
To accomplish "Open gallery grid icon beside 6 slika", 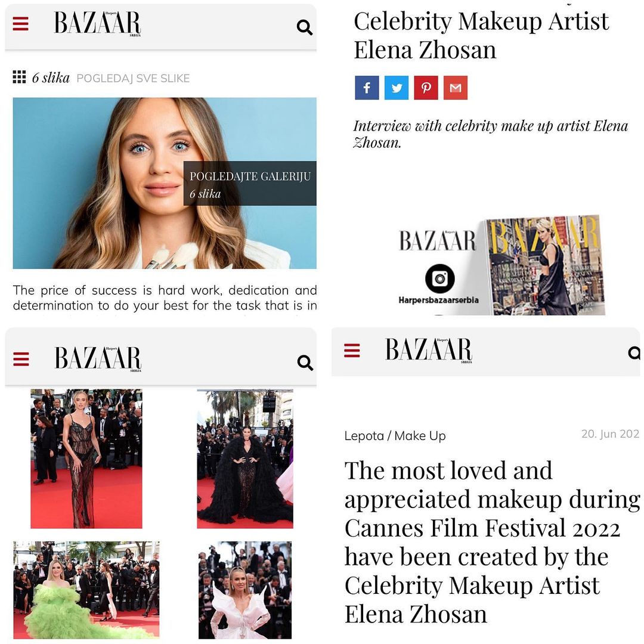I will pyautogui.click(x=19, y=77).
